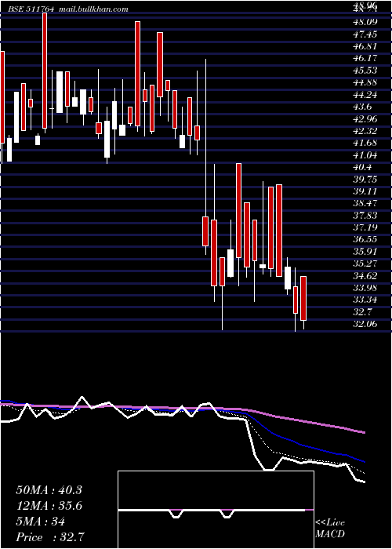392x549 pixels.
Task: Select the 47.45 price axis label
Action: pyautogui.click(x=365, y=35)
